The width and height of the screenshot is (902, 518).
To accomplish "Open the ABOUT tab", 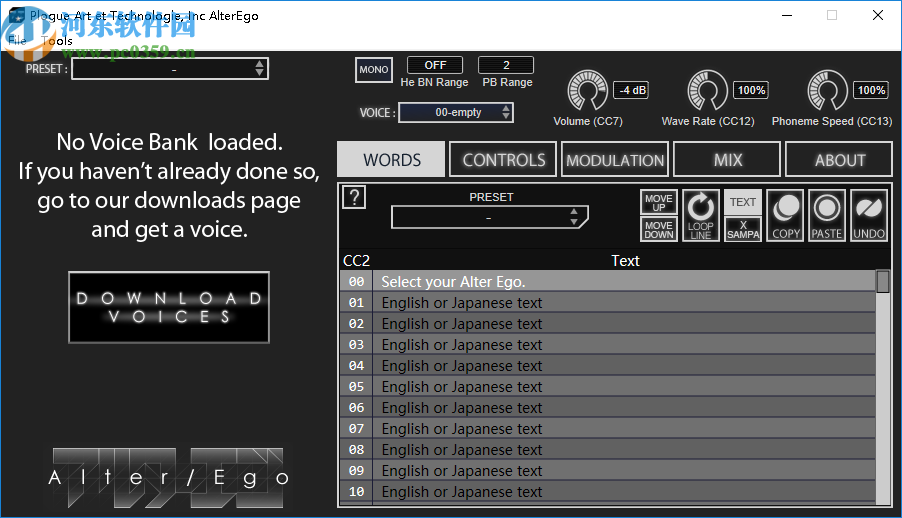I will (x=839, y=159).
